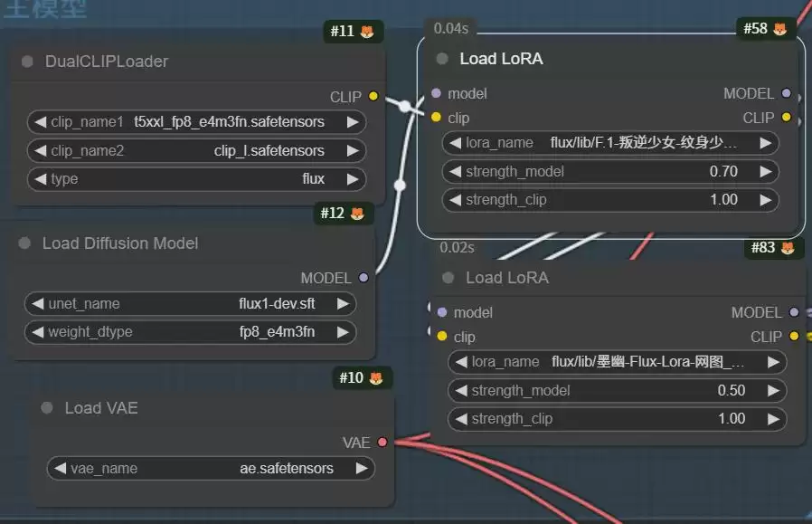Increase strength_clip on LoRA #83 with right arrow
This screenshot has width=812, height=524.
(x=773, y=419)
